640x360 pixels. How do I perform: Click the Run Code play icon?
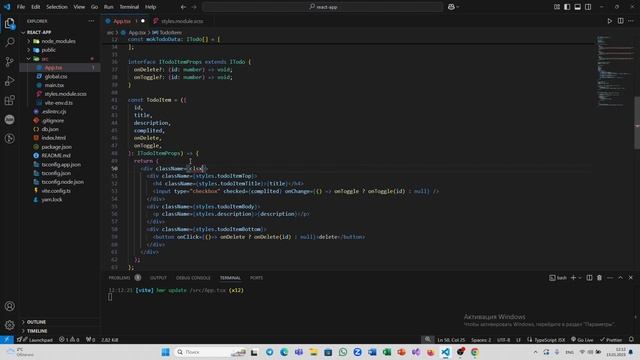click(610, 21)
